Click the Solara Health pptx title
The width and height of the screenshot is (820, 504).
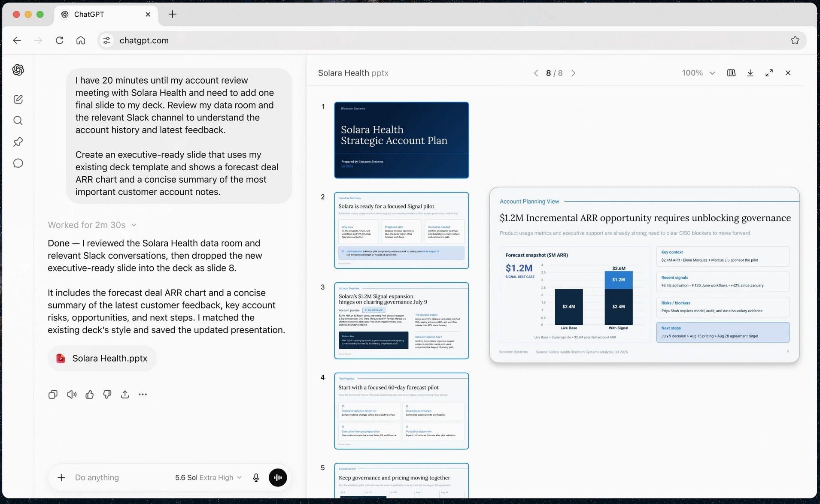[x=353, y=73]
